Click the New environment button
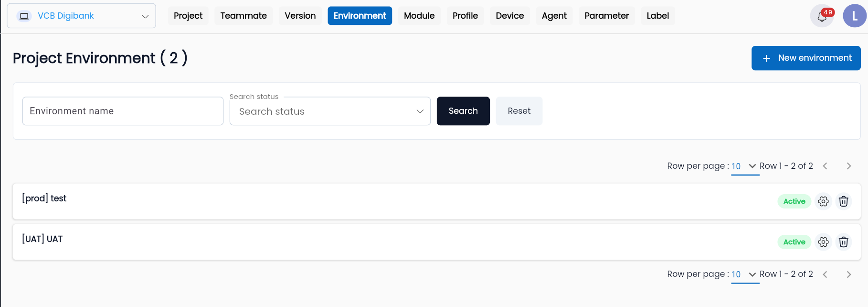868x307 pixels. pyautogui.click(x=806, y=58)
